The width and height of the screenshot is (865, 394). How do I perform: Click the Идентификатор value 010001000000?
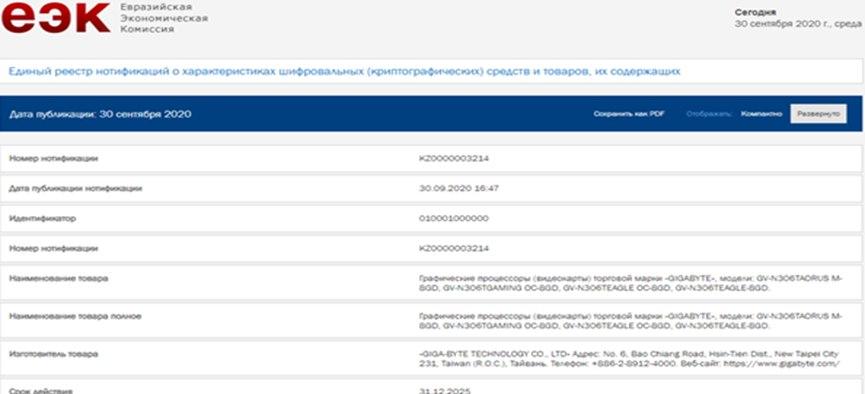(x=453, y=219)
